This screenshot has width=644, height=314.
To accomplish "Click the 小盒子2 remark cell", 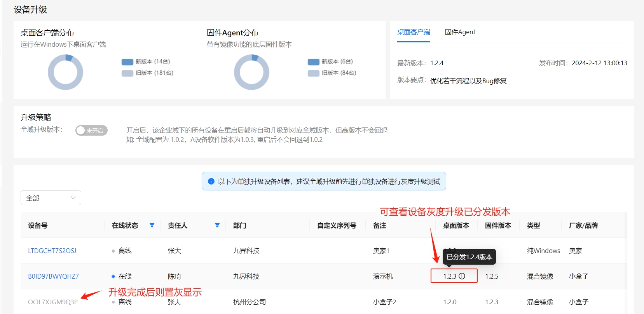I will pos(384,302).
